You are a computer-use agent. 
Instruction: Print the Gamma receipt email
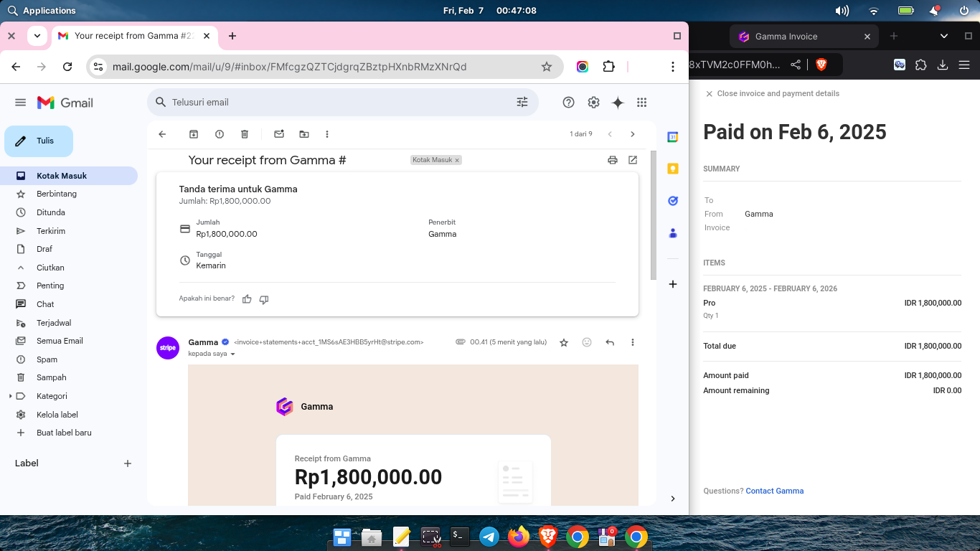612,160
